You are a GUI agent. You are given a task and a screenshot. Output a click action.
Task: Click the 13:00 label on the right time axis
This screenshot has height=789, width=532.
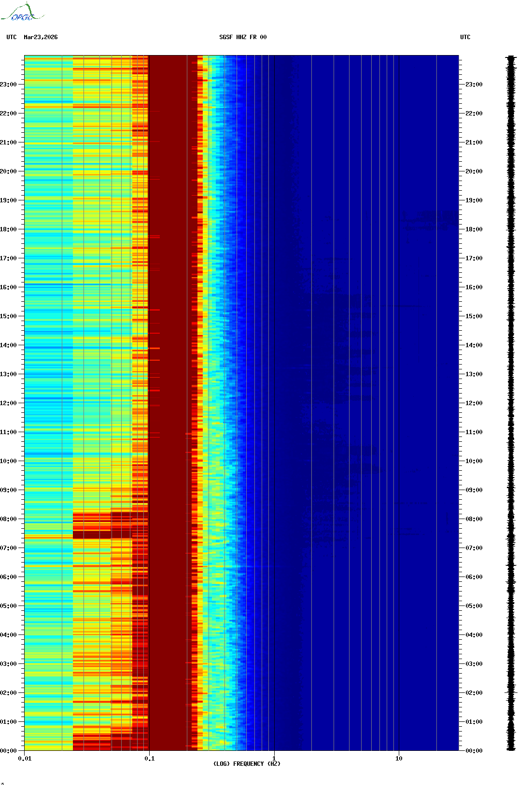[x=474, y=374]
